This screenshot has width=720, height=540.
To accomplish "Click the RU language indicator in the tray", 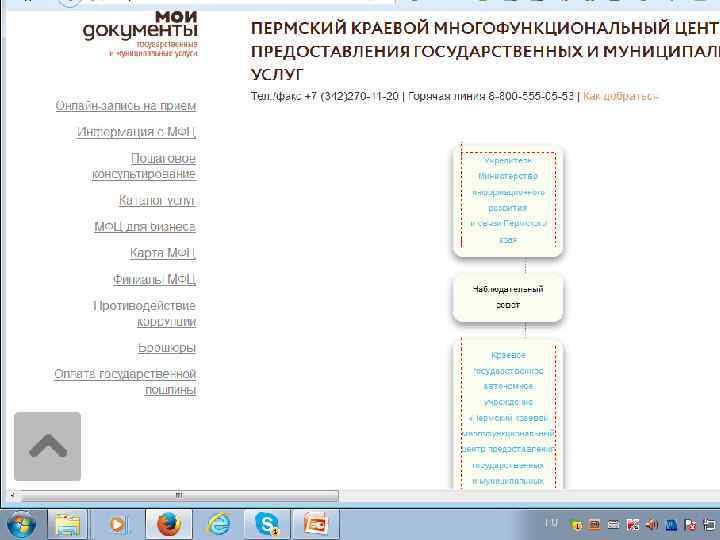I will tap(550, 523).
